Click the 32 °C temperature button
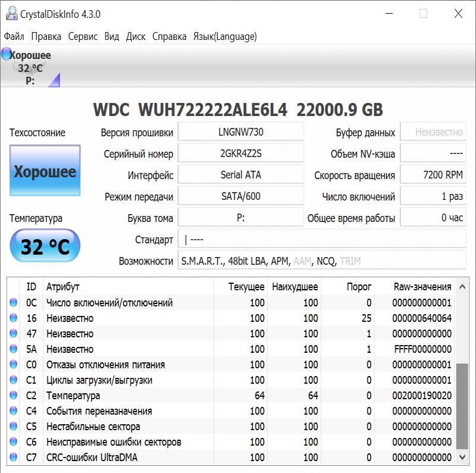Image resolution: width=476 pixels, height=473 pixels. coord(45,246)
